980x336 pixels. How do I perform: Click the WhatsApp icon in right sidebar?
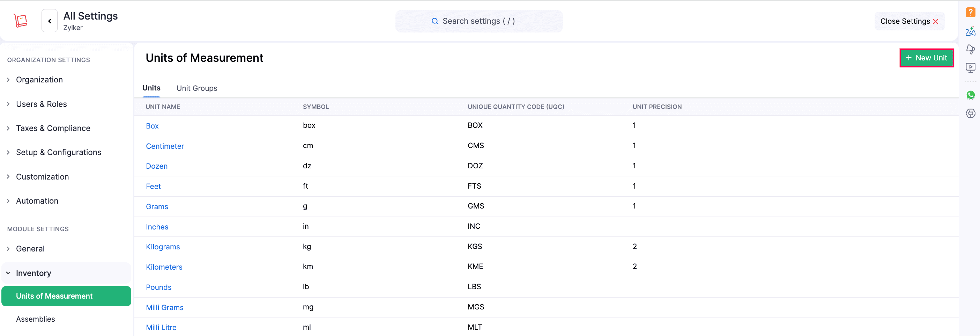pos(970,95)
